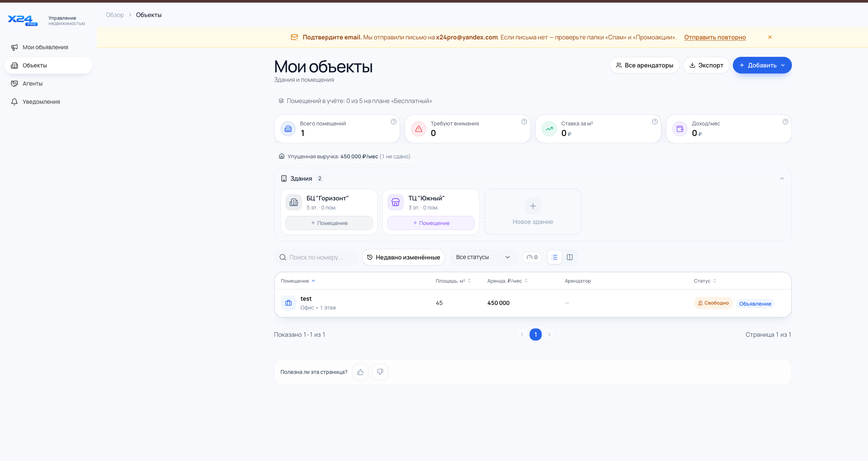Click the test room briefcase icon
868x461 pixels.
[288, 303]
